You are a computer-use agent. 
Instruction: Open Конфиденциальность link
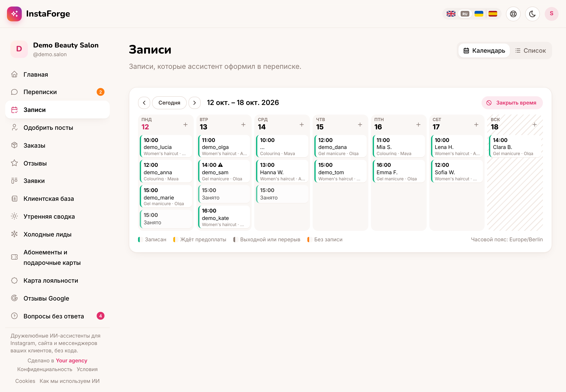[x=45, y=369]
